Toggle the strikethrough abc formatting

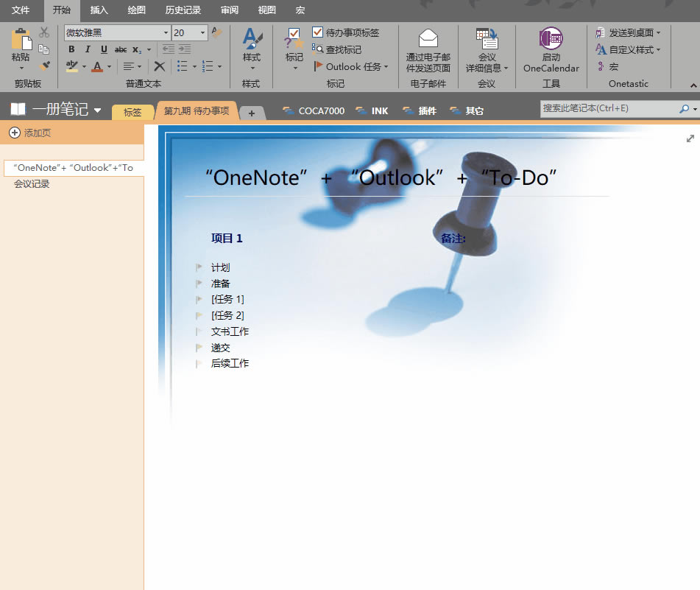[120, 49]
